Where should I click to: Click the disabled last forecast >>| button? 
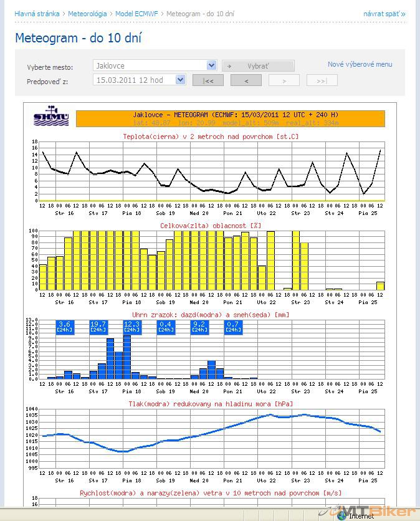(x=322, y=80)
